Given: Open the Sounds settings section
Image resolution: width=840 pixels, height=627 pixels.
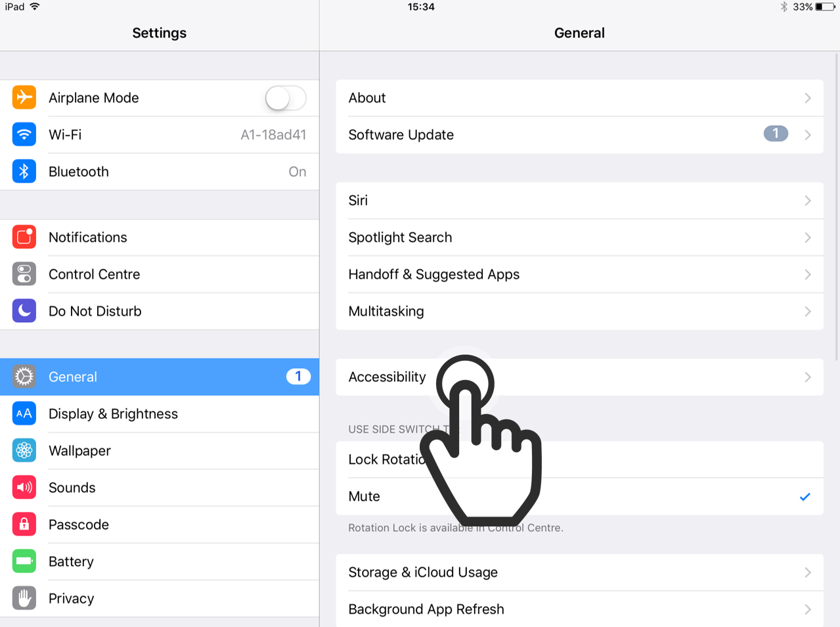Looking at the screenshot, I should click(x=160, y=488).
